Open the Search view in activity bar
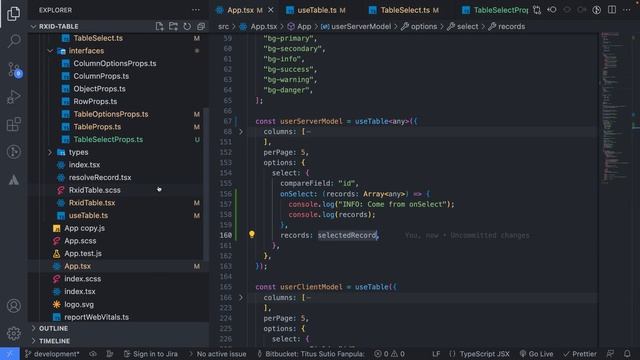Viewport: 640px width, 360px height. (x=13, y=41)
